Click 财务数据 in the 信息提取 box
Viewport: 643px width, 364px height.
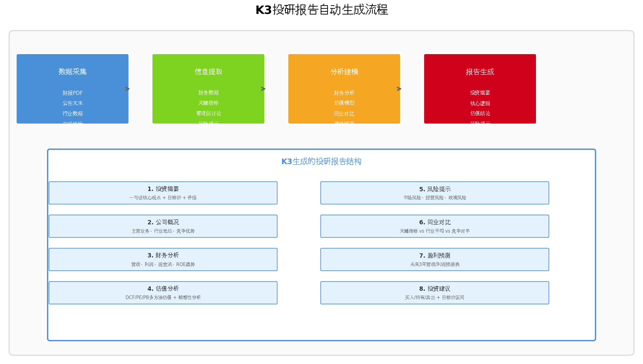pyautogui.click(x=208, y=93)
